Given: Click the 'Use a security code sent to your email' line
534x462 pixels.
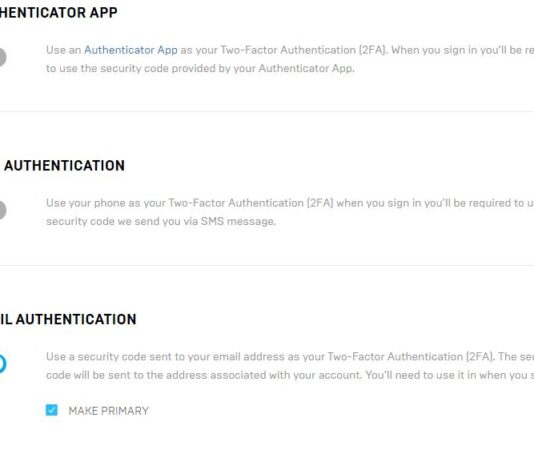Looking at the screenshot, I should pyautogui.click(x=290, y=357).
